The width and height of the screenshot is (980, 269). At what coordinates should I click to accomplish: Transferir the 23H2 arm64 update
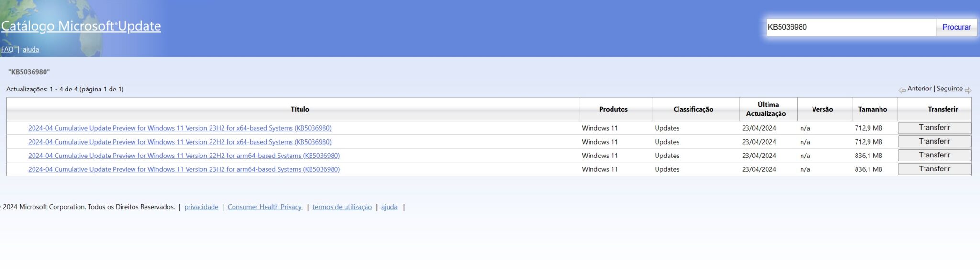click(934, 169)
